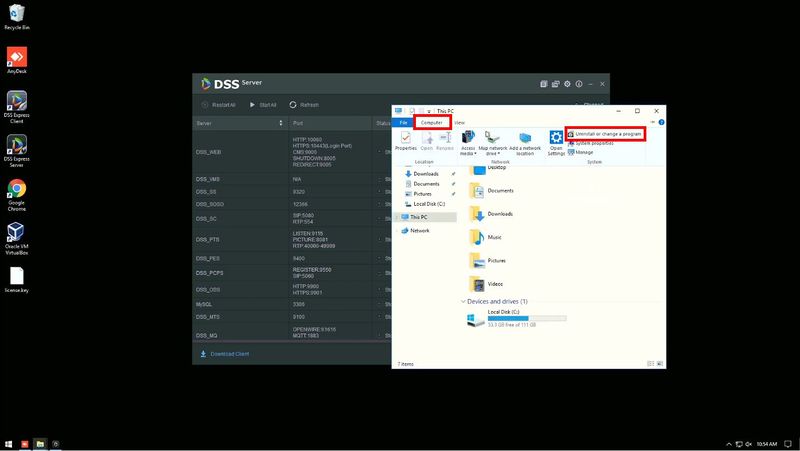Viewport: 800px width, 451px height.
Task: Click the volume icon in system tray
Action: click(748, 444)
